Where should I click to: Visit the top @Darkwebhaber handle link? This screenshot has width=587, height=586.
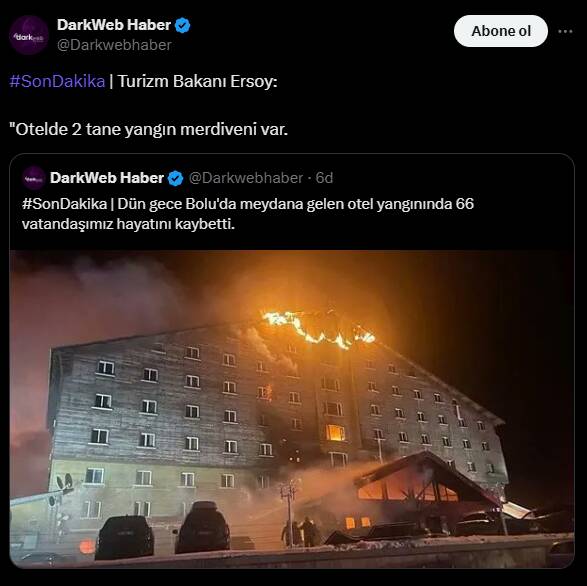114,45
